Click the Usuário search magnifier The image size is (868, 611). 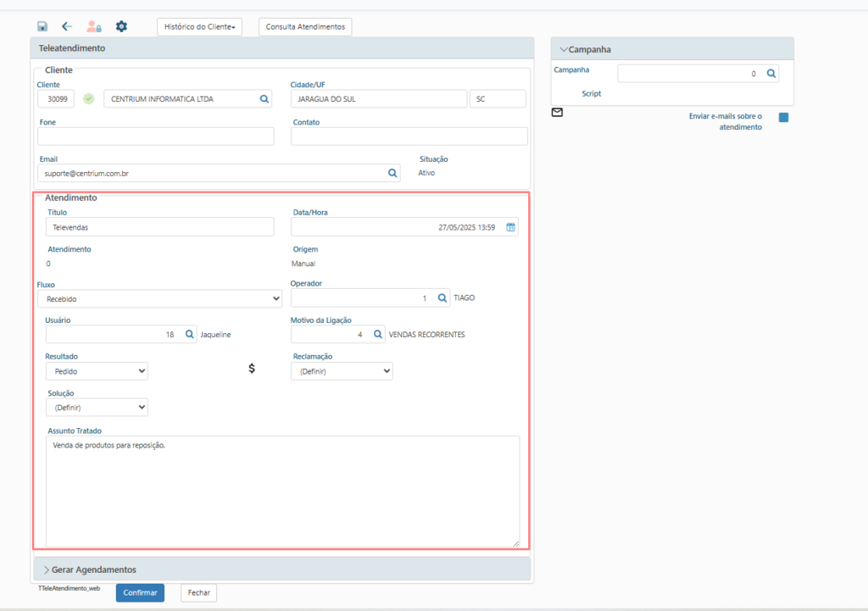pyautogui.click(x=189, y=334)
